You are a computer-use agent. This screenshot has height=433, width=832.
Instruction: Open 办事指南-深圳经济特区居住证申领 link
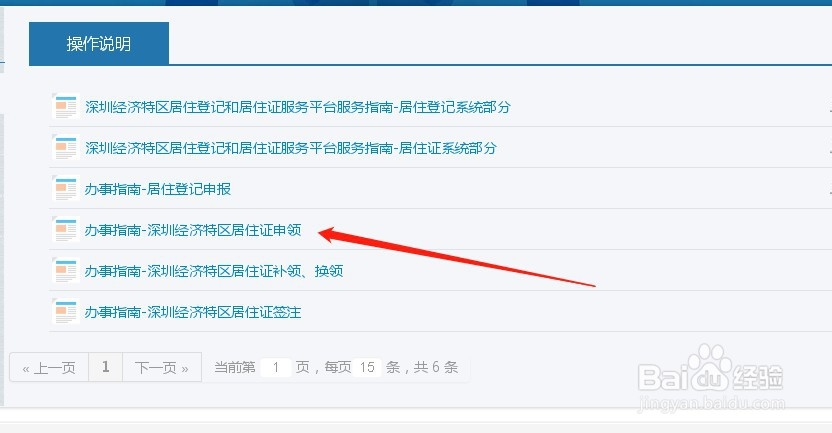click(x=193, y=230)
